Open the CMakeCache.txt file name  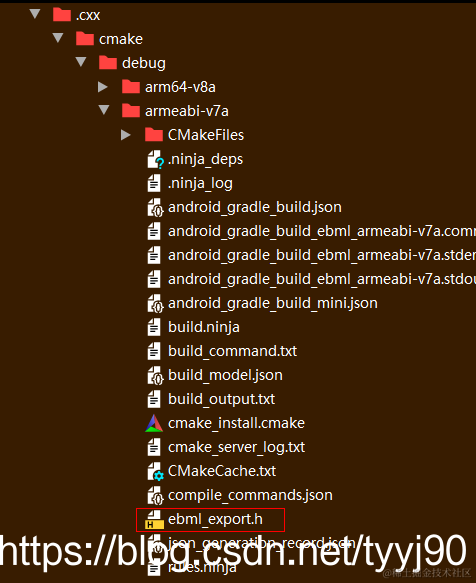[222, 471]
